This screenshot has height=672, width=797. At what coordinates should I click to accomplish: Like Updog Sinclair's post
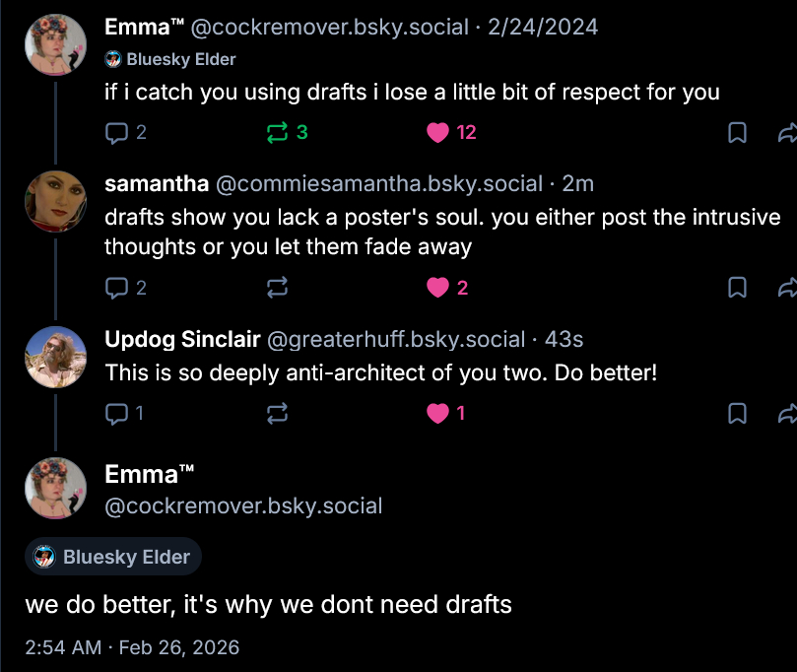point(438,414)
